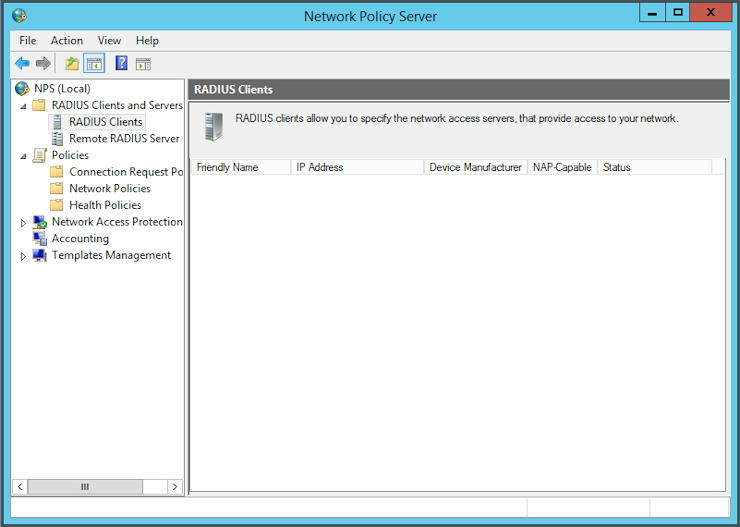Click the Accounting icon

(x=40, y=238)
